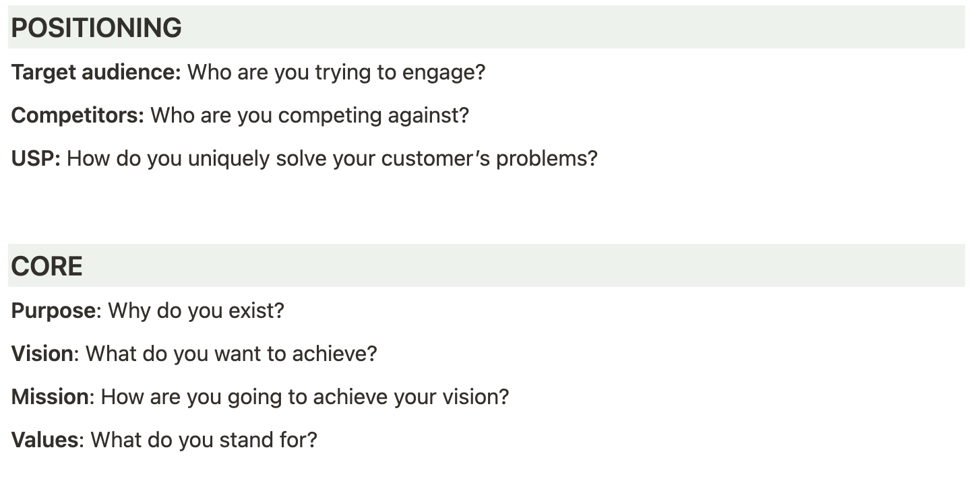Image resolution: width=980 pixels, height=489 pixels.
Task: Click the bold 'Values' label
Action: (44, 440)
